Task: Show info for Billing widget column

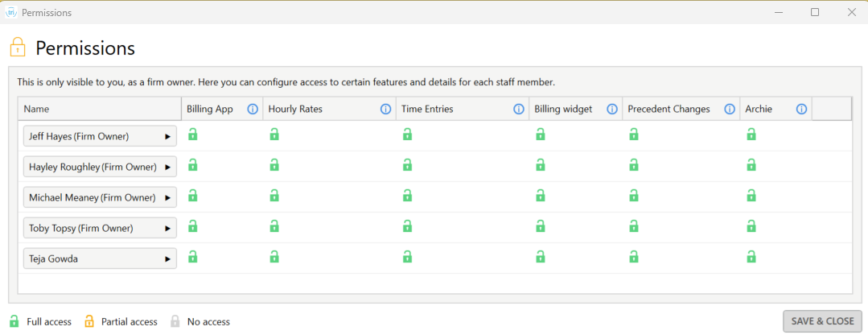Action: pos(612,109)
